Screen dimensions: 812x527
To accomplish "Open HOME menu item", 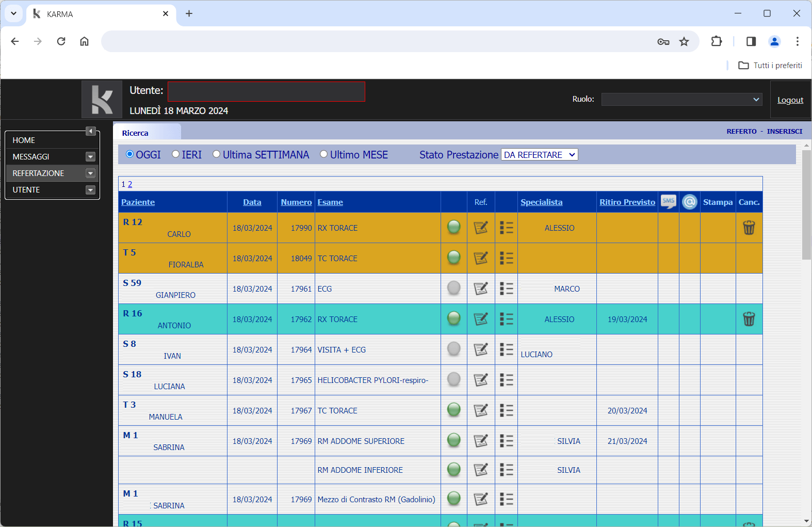I will pyautogui.click(x=52, y=140).
